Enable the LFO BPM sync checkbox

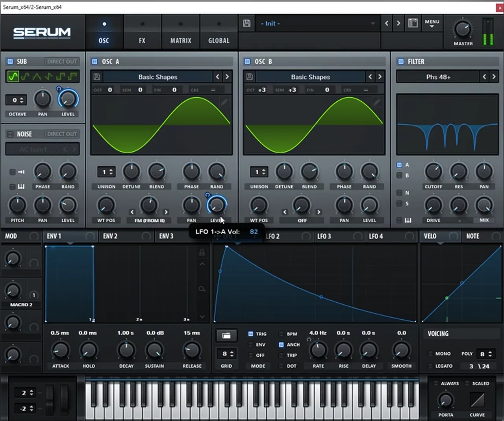(281, 334)
